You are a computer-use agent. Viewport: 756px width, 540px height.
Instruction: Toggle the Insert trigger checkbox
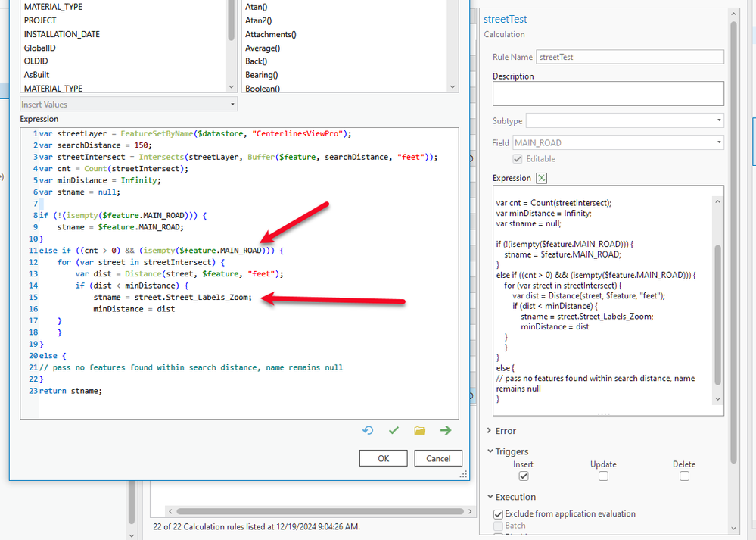pos(524,476)
